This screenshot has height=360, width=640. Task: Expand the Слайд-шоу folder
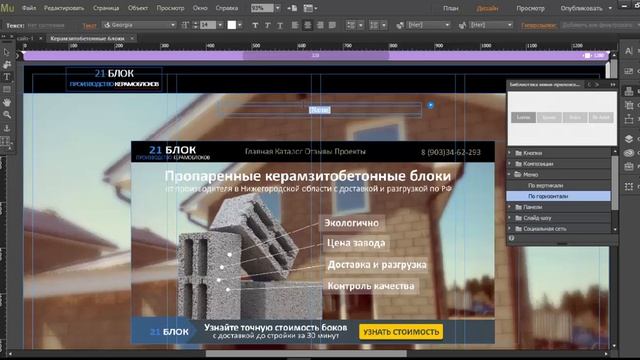[x=509, y=218]
